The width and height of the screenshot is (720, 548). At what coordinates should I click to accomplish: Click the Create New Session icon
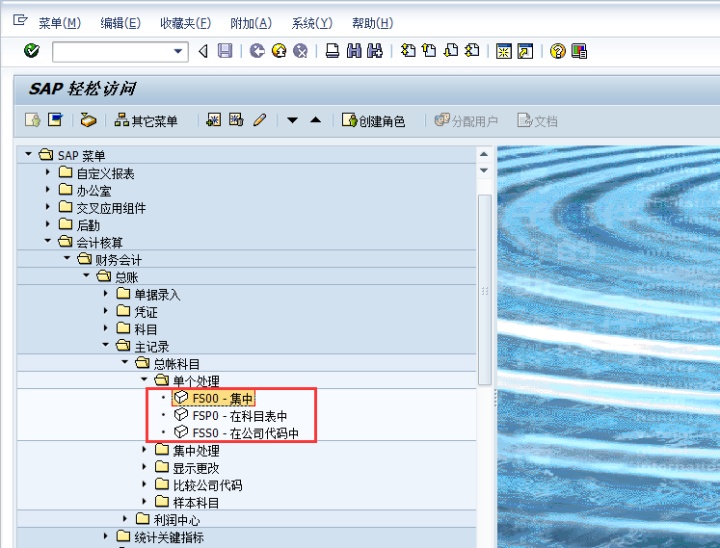tap(504, 51)
